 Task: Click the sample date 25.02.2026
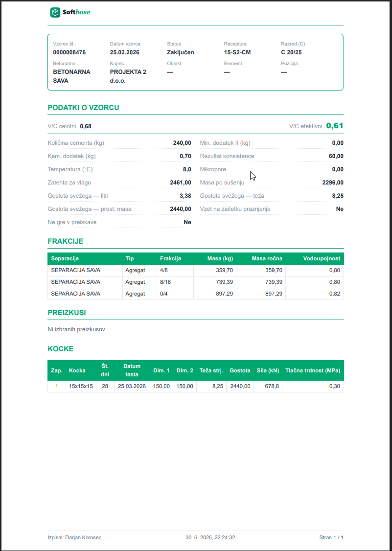125,52
